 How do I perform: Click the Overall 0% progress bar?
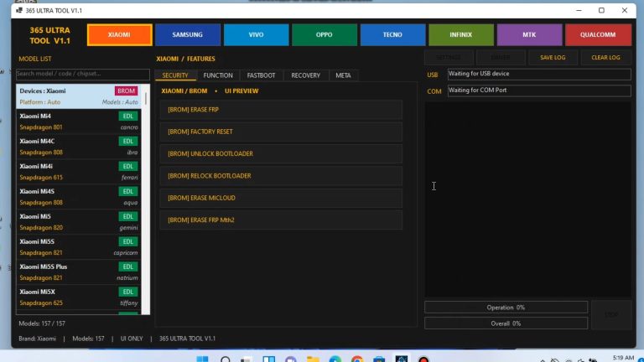click(x=506, y=323)
